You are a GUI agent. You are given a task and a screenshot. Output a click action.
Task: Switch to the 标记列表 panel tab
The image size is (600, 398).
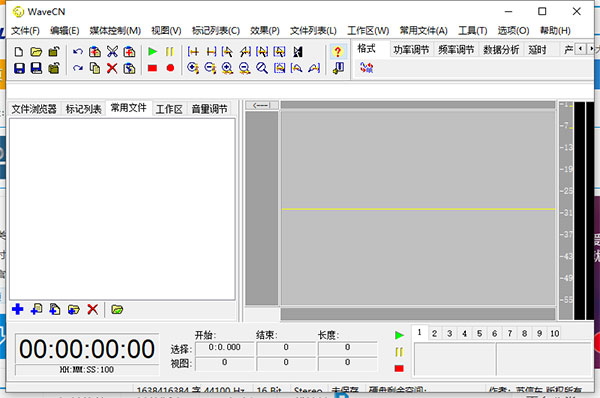tap(83, 109)
